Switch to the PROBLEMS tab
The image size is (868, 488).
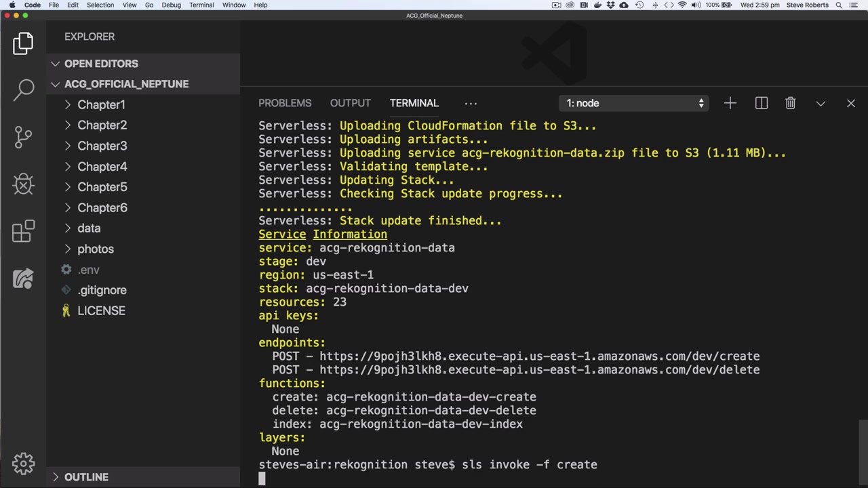pos(285,103)
